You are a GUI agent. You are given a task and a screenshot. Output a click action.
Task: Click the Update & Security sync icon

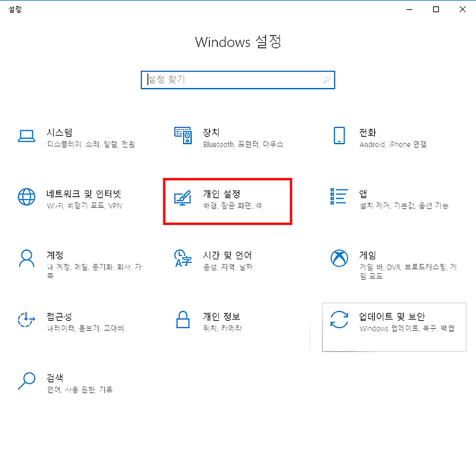[x=339, y=320]
